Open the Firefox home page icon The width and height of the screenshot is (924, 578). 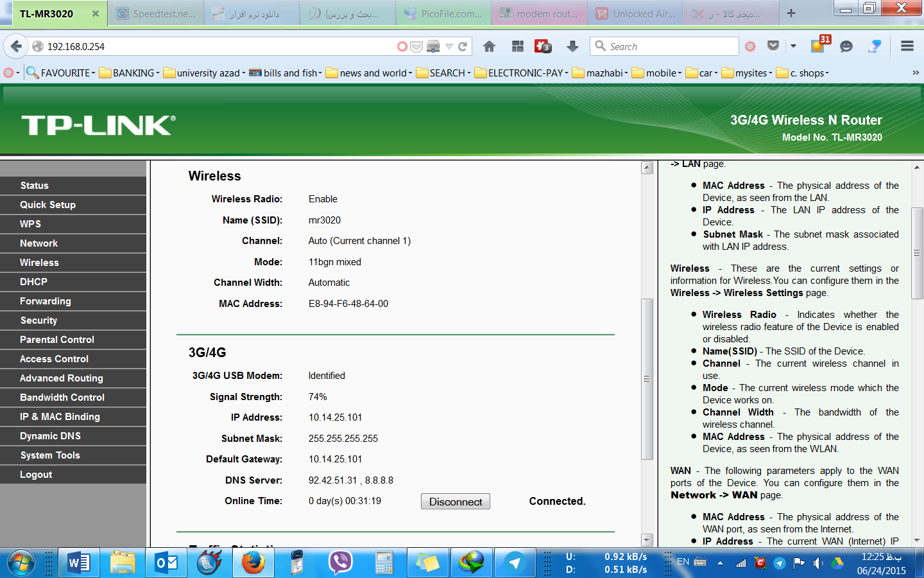click(x=489, y=46)
